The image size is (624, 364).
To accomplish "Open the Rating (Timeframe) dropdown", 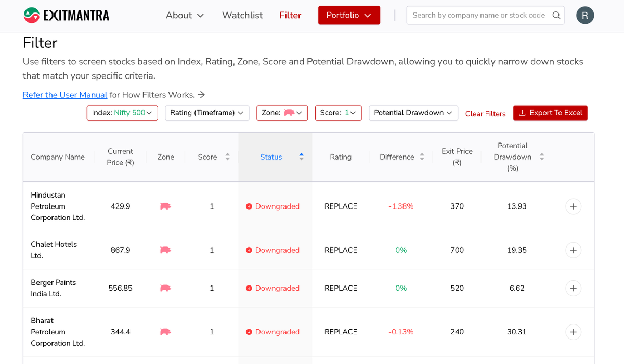I will [x=207, y=113].
